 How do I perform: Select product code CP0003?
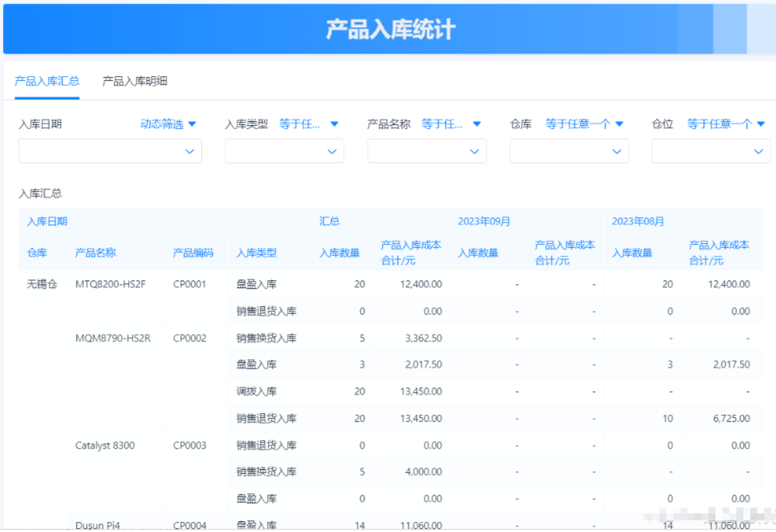[x=190, y=445]
